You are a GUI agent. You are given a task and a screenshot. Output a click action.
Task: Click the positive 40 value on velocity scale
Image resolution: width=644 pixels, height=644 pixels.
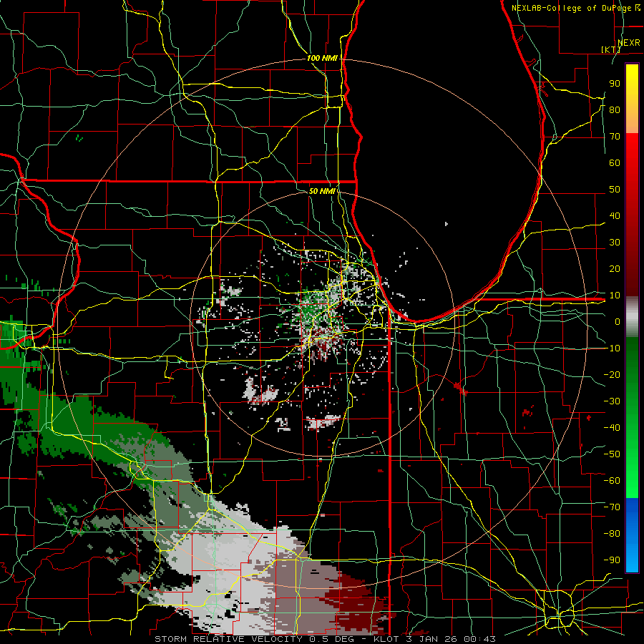pyautogui.click(x=615, y=215)
